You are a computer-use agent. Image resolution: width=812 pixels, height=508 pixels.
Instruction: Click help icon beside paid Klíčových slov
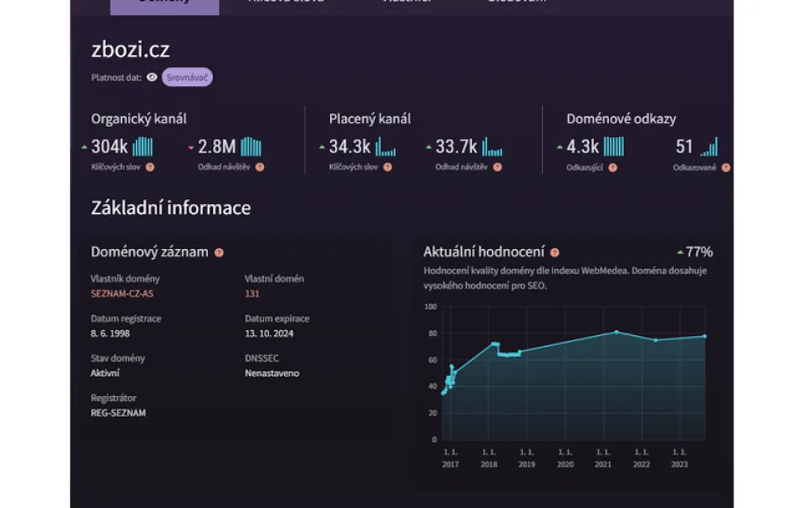pyautogui.click(x=387, y=167)
